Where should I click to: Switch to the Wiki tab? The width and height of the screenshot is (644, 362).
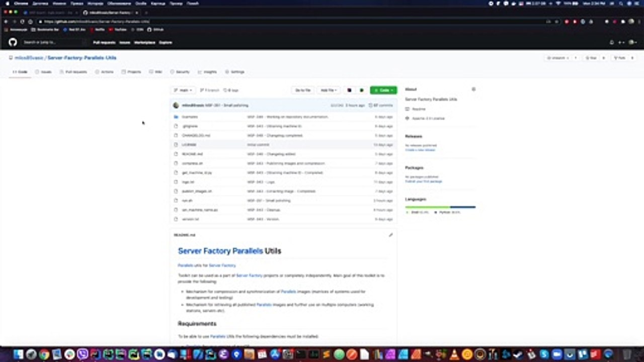[155, 72]
